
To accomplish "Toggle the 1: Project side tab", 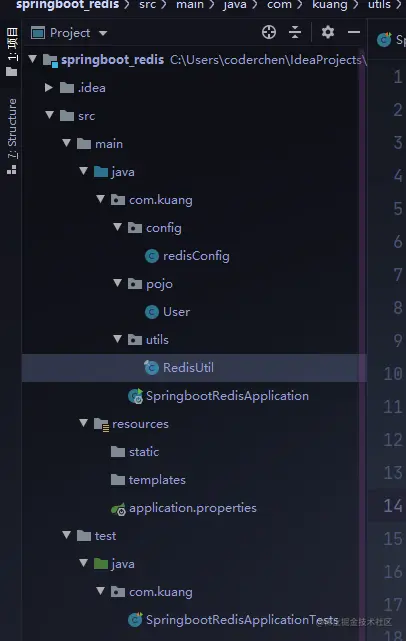I will click(x=12, y=52).
